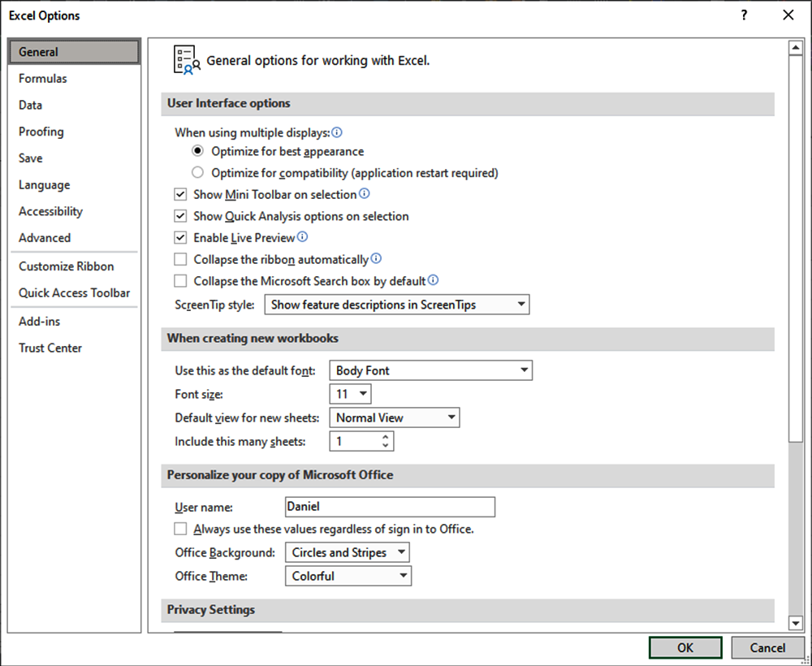Click info icon next to Show Mini Toolbar
The height and width of the screenshot is (666, 812).
(x=365, y=194)
